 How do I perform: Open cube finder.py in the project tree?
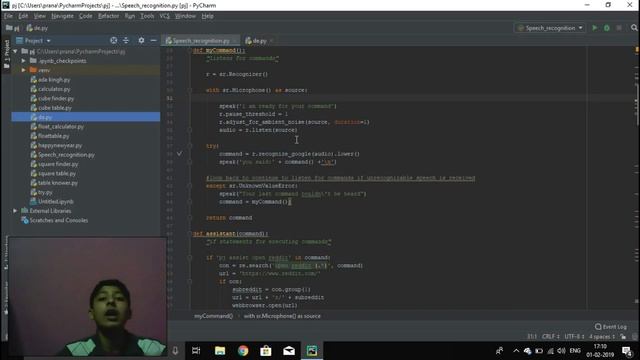[x=52, y=98]
